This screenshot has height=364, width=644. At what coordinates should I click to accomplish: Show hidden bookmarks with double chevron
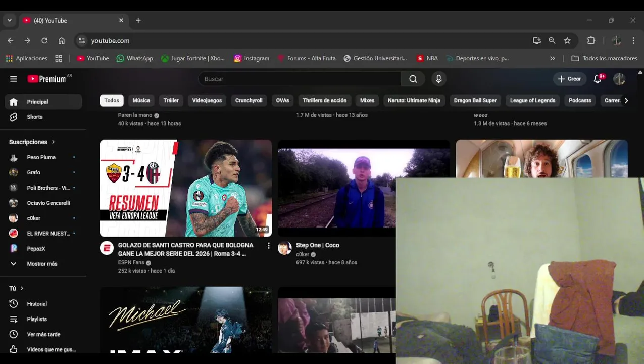point(553,58)
